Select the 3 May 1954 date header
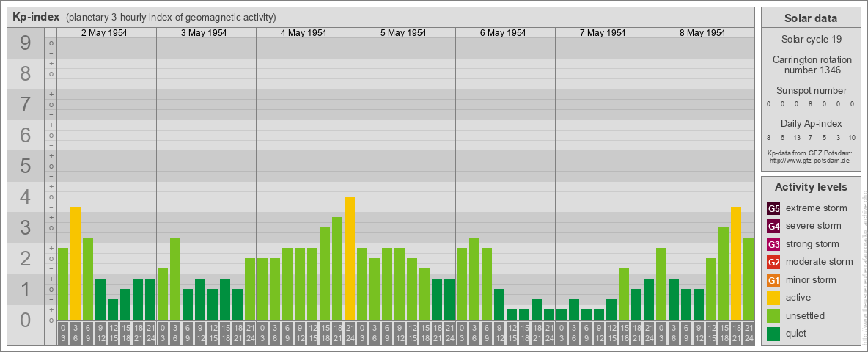 point(204,33)
